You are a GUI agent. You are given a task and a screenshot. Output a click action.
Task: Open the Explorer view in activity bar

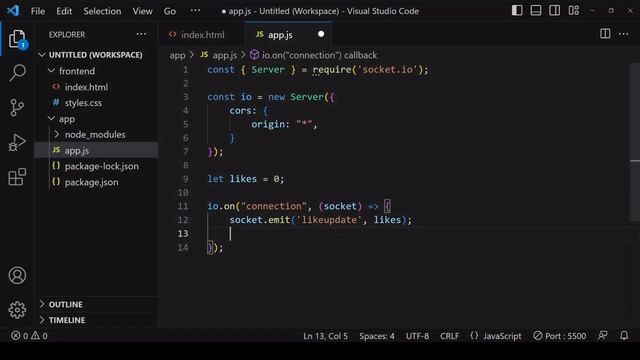point(17,39)
